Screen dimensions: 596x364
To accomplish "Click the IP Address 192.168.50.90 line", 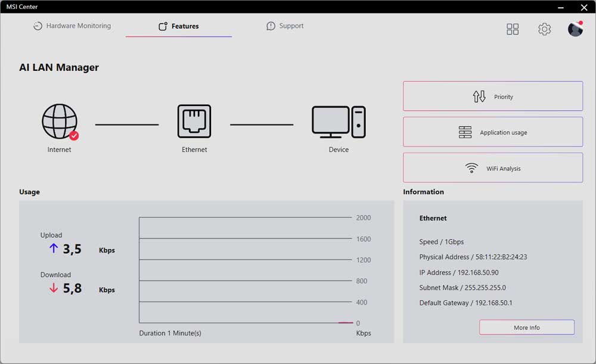I will [x=459, y=272].
